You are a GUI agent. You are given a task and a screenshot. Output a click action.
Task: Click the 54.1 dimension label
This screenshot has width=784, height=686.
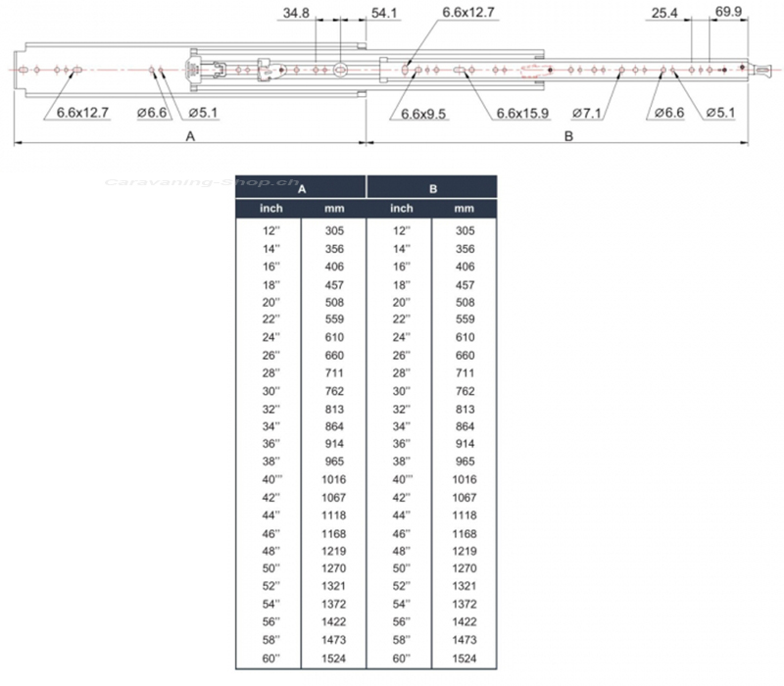(x=384, y=13)
